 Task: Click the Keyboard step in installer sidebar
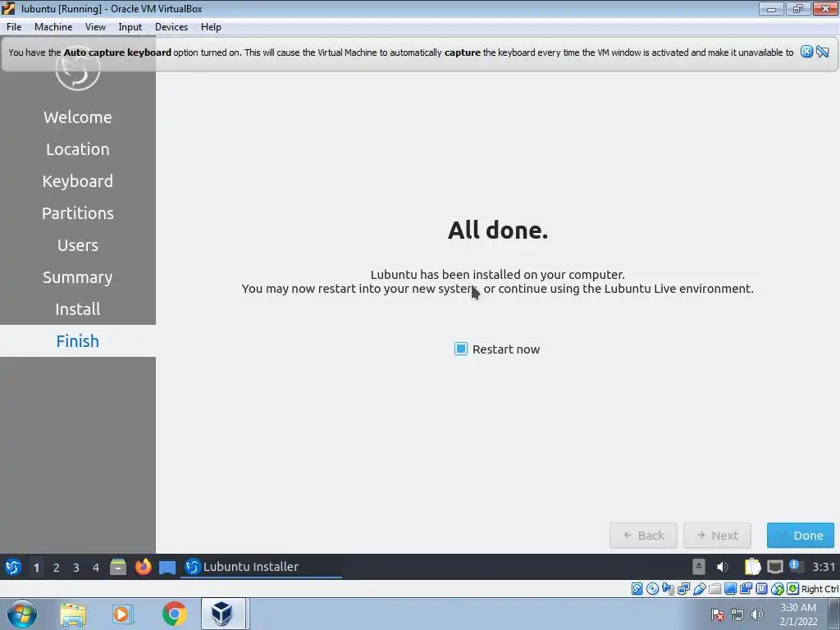point(78,181)
